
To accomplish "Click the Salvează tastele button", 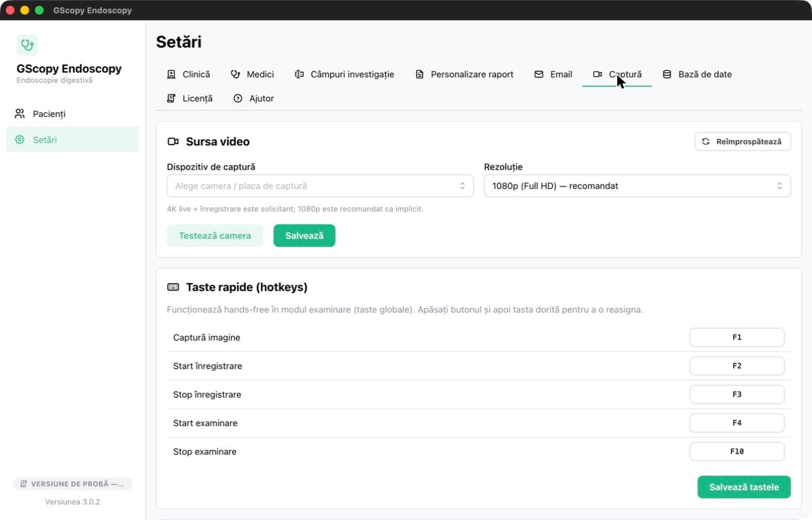I will 744,487.
